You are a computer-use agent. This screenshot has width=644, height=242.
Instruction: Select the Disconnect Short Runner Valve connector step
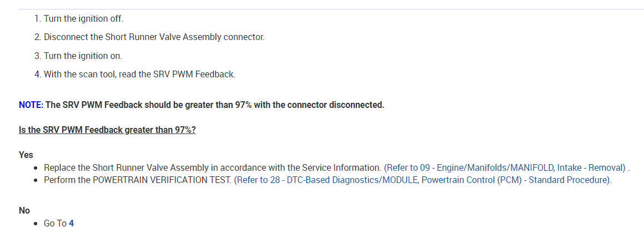(x=154, y=37)
